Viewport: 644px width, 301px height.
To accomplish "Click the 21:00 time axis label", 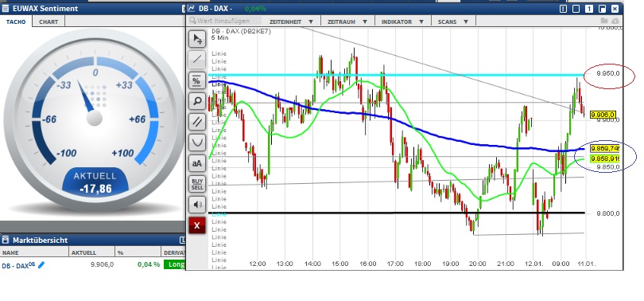I will point(506,264).
